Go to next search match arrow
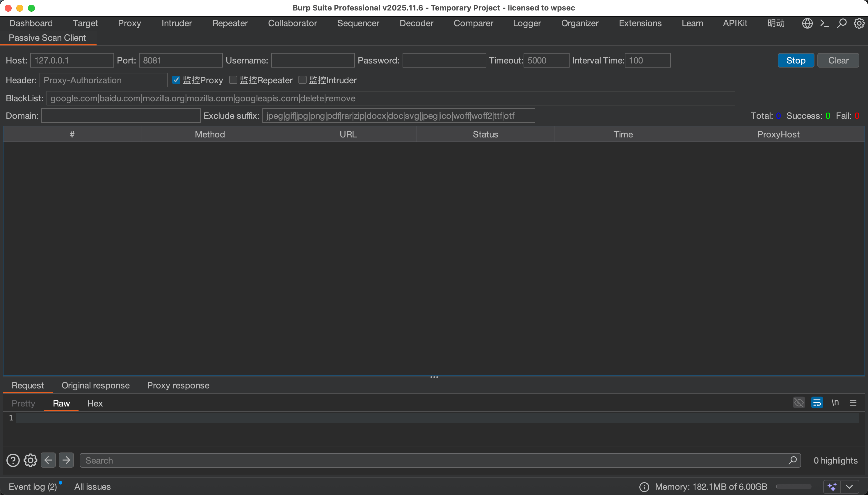868x495 pixels. (66, 460)
